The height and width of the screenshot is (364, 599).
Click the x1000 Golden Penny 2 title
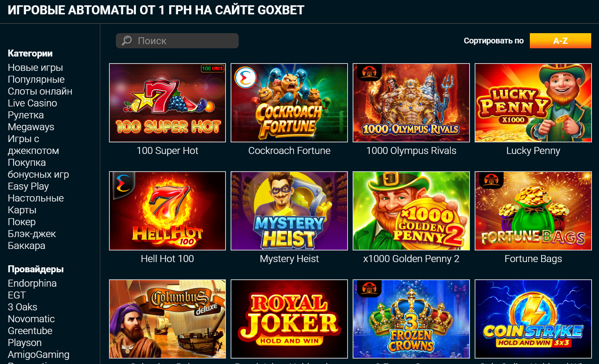pos(411,259)
